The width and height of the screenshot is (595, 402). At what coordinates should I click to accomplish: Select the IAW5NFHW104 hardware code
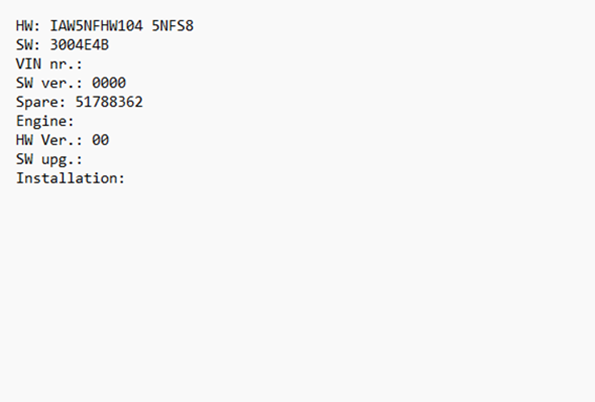click(x=96, y=26)
